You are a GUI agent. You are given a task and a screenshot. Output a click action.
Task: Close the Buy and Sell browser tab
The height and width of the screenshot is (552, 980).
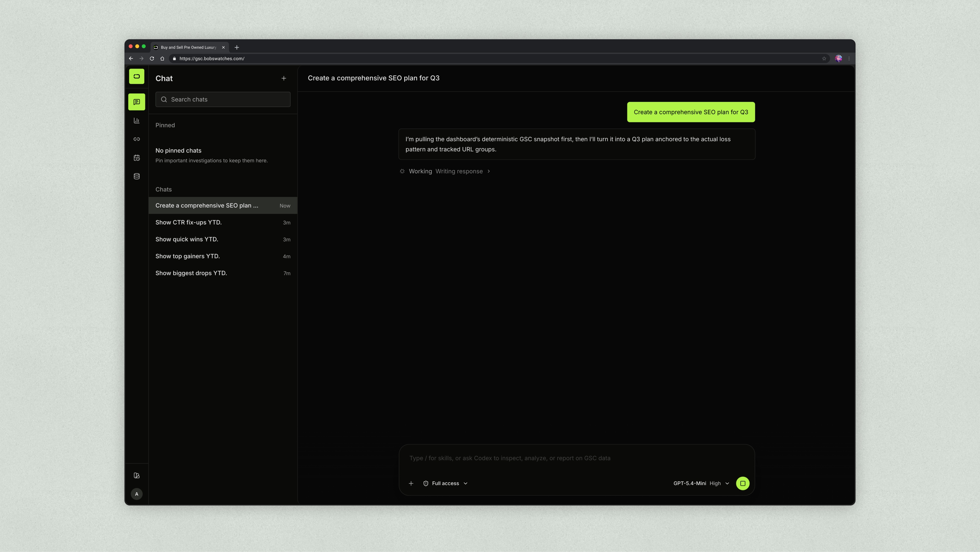(x=223, y=48)
